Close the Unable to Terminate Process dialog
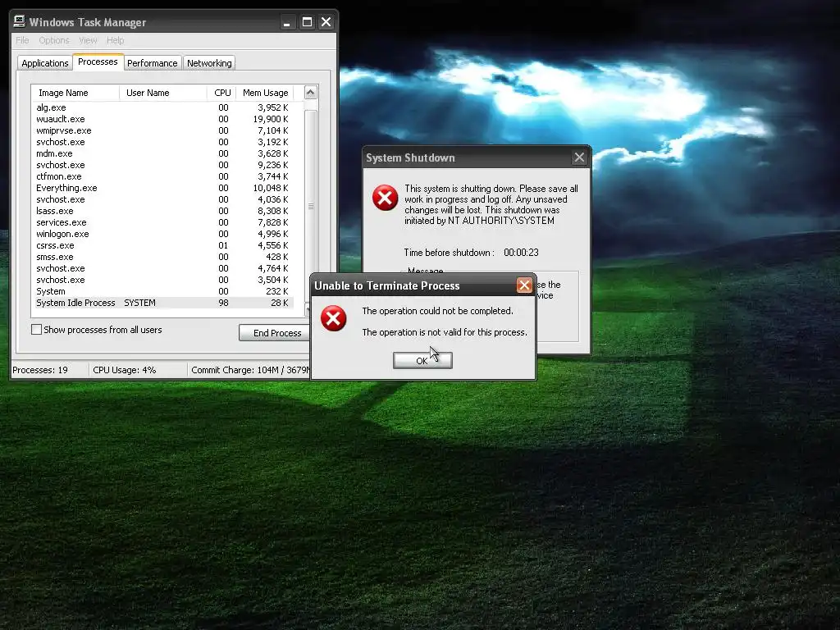The width and height of the screenshot is (840, 630). [524, 285]
